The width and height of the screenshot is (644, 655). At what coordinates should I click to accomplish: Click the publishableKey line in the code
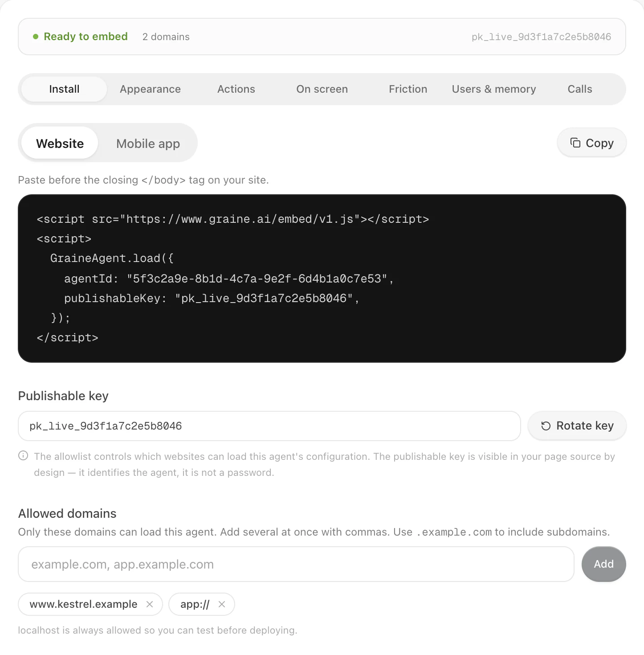pyautogui.click(x=212, y=299)
